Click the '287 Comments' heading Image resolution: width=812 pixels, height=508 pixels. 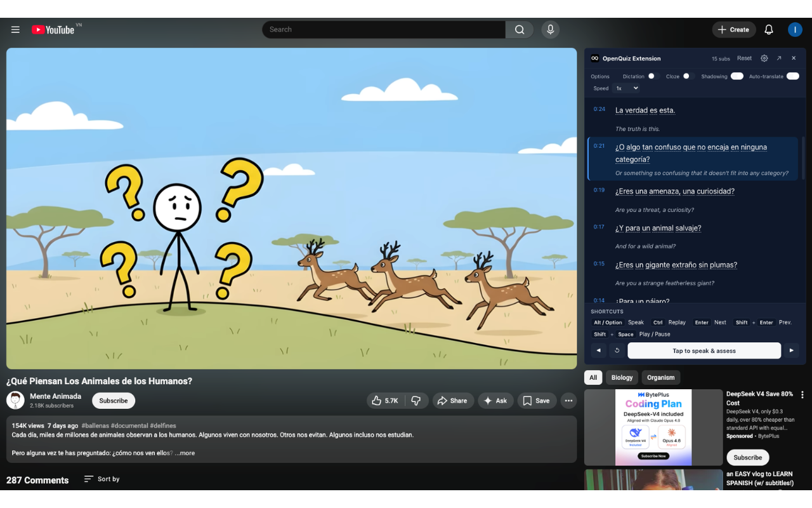point(37,480)
